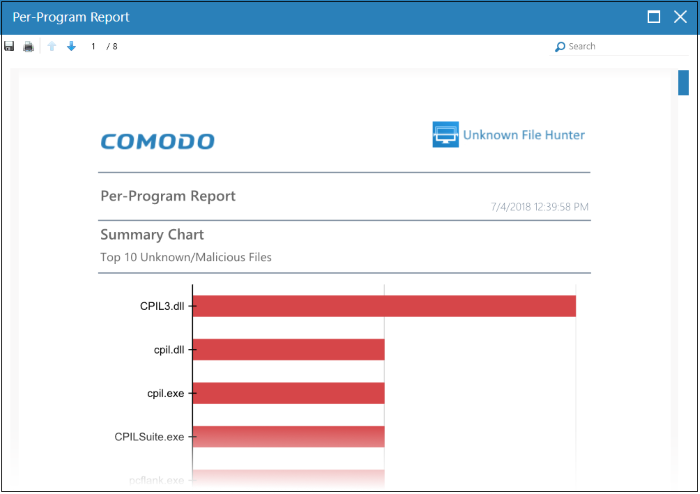Image resolution: width=700 pixels, height=494 pixels.
Task: Click the CPIL3.dll red bar
Action: [384, 306]
